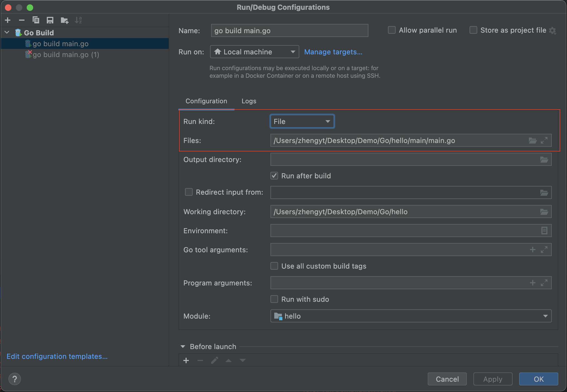Screen dimensions: 567x392
Task: Click the Copy Configuration icon
Action: (36, 20)
